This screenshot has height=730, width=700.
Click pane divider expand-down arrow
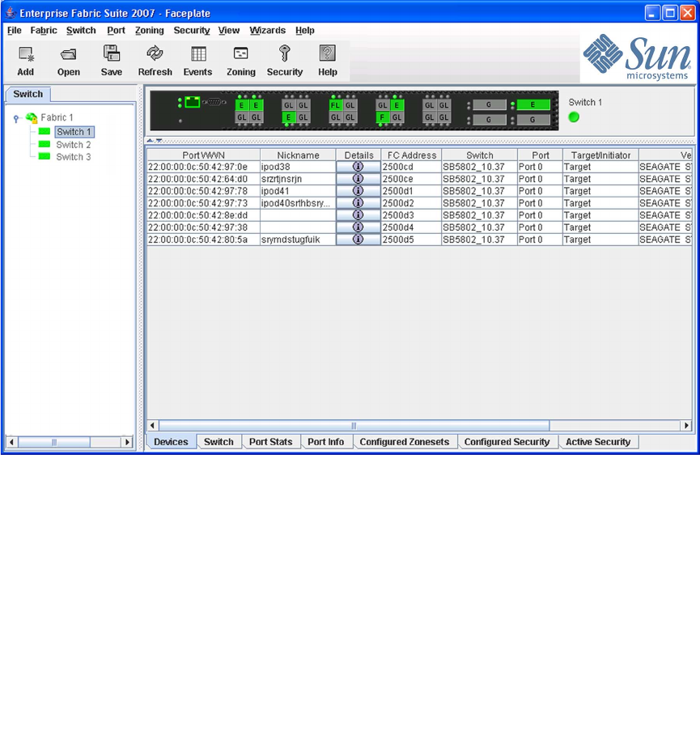click(x=159, y=140)
